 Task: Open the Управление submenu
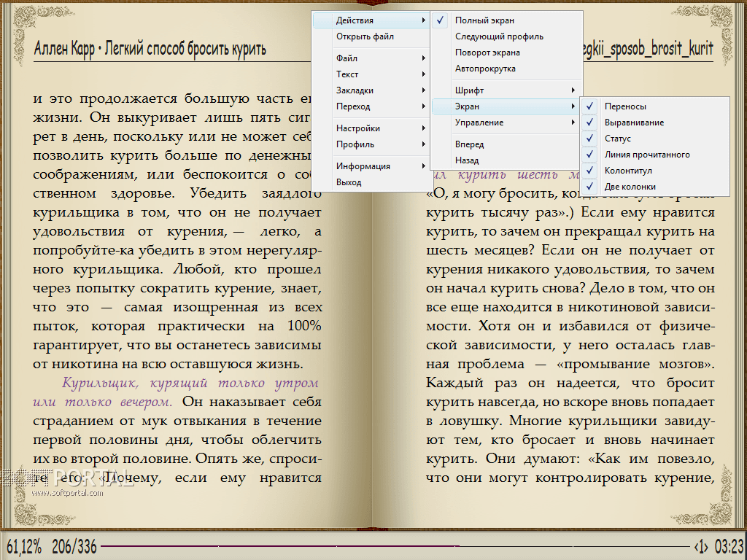(x=506, y=122)
